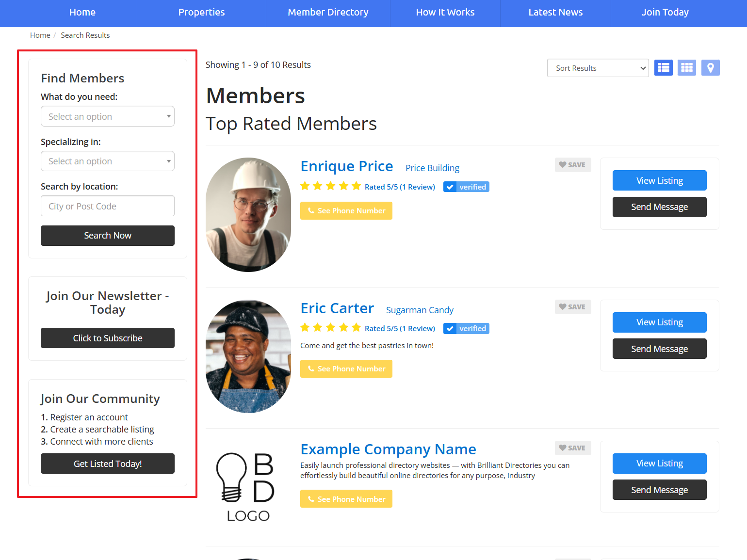Click Eric Carter star rating
The height and width of the screenshot is (560, 747).
(x=330, y=328)
